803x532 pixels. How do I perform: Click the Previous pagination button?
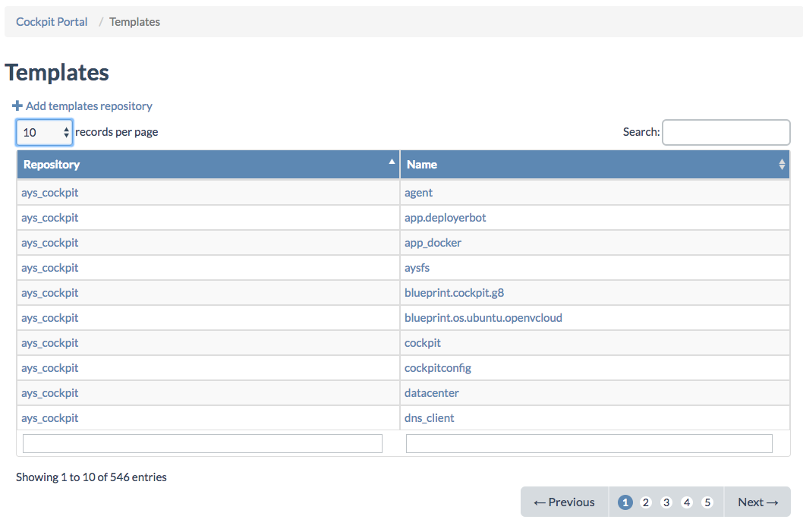pos(564,502)
